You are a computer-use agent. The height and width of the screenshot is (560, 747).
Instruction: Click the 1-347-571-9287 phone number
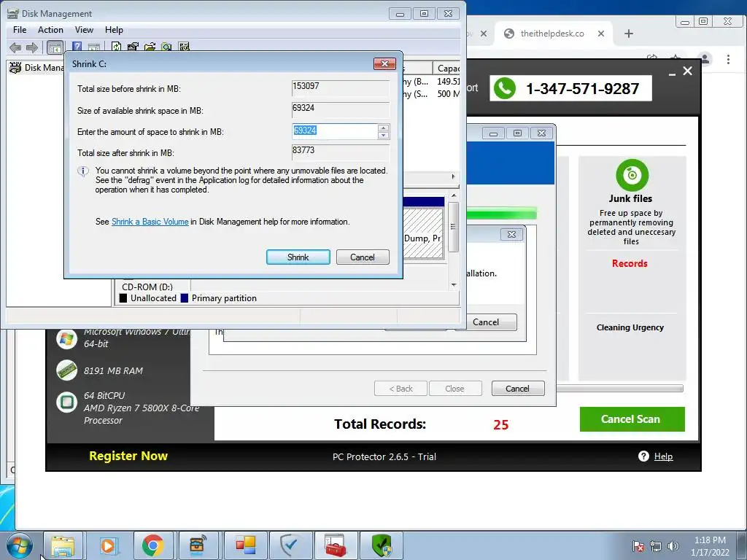582,88
